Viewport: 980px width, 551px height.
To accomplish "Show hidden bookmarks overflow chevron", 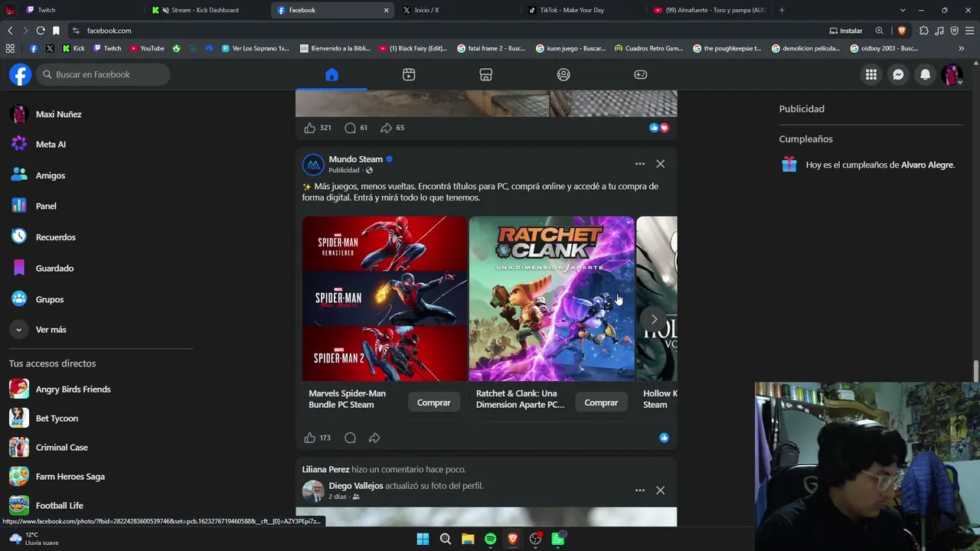I will (961, 48).
